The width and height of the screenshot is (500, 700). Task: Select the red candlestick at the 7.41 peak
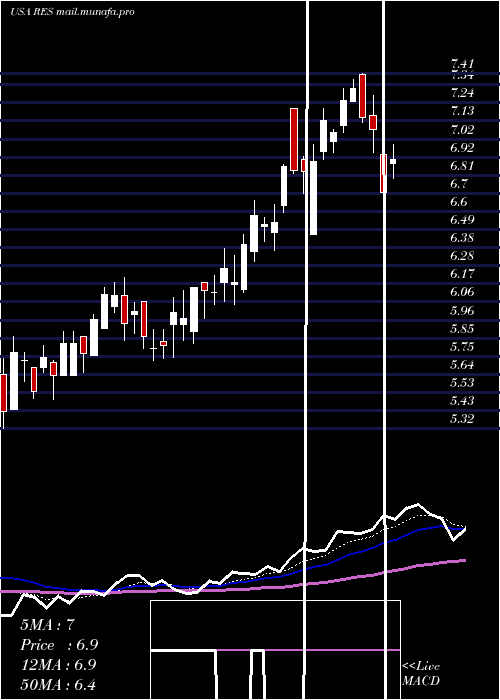(362, 97)
